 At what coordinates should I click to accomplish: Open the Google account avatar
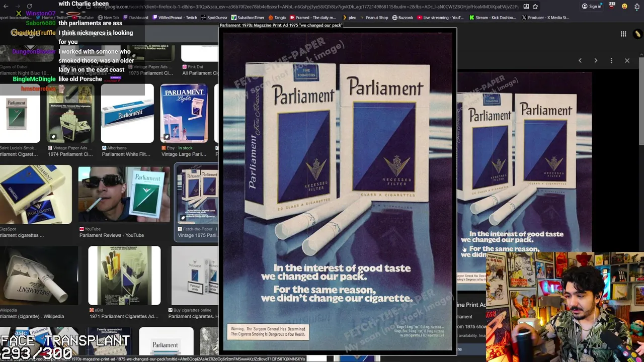pos(637,34)
